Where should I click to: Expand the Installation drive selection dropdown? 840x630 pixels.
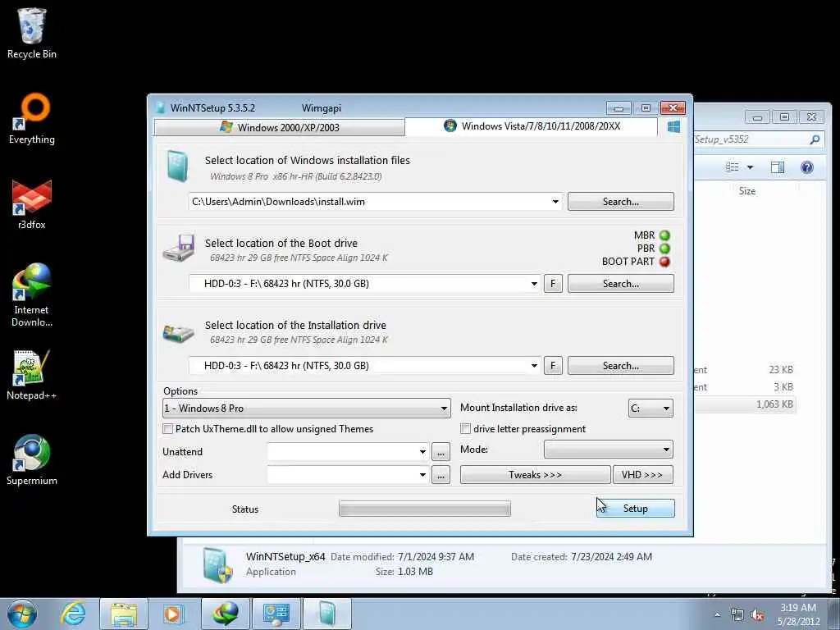click(x=534, y=366)
